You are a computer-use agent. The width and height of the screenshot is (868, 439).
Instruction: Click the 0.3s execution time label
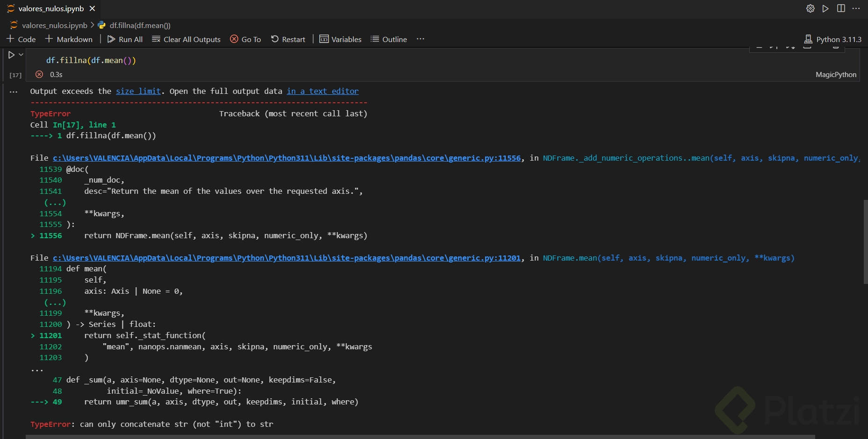pyautogui.click(x=56, y=74)
